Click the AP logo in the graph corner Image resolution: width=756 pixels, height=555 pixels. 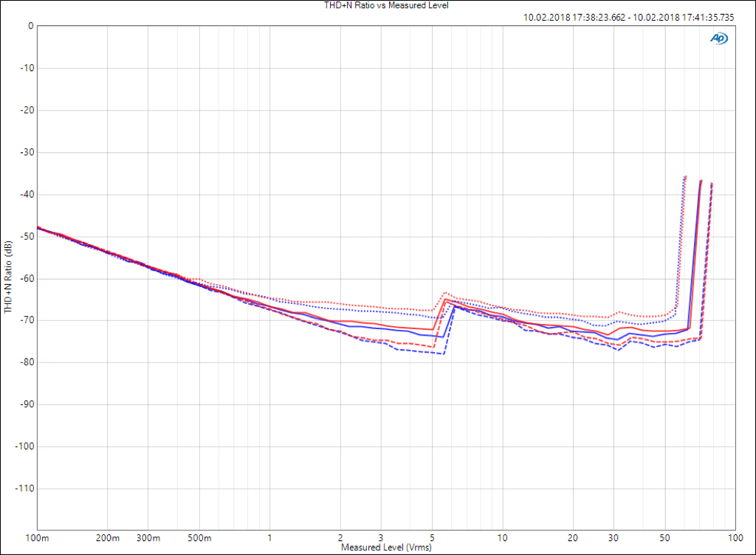[718, 38]
